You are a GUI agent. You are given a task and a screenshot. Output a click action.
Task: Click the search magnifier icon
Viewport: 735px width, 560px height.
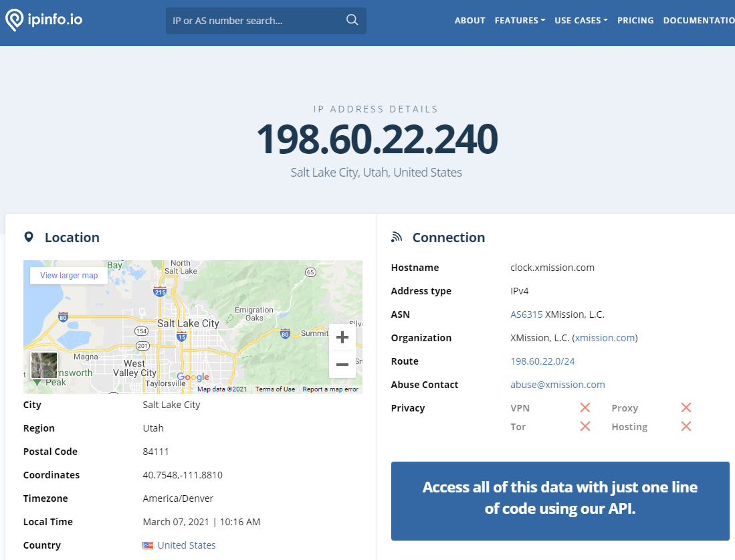352,20
